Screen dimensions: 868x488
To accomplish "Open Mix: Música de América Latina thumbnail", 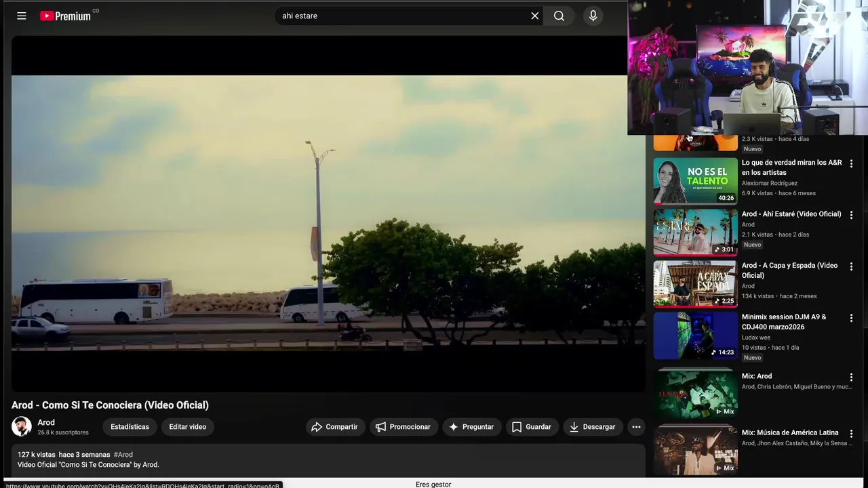I will (x=695, y=449).
